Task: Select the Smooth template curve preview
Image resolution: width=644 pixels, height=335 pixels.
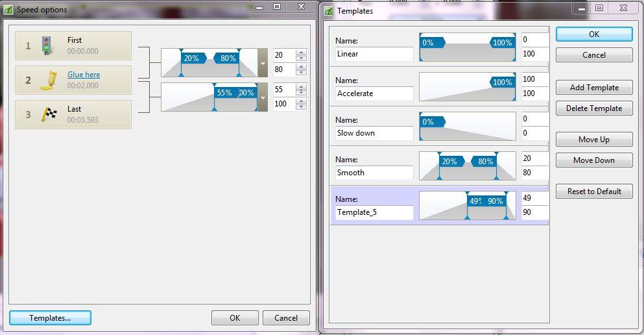Action: 468,166
